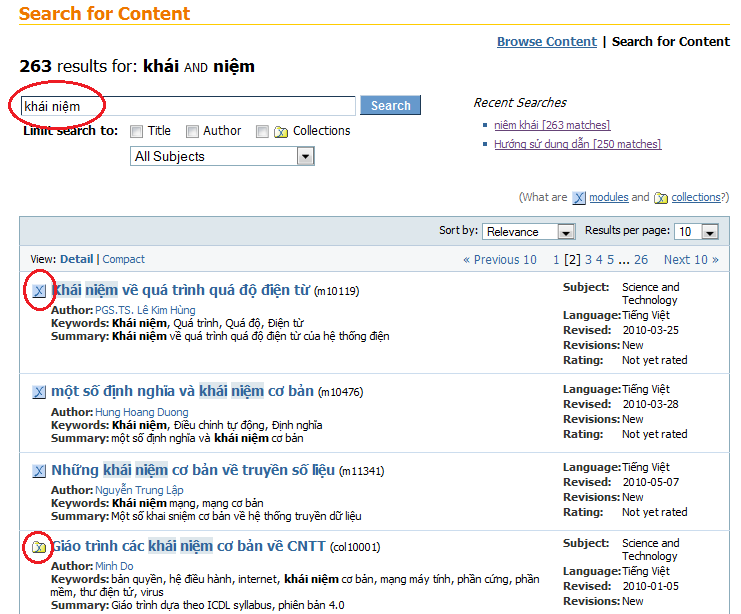
Task: Go to Next 10 results
Action: click(x=691, y=260)
